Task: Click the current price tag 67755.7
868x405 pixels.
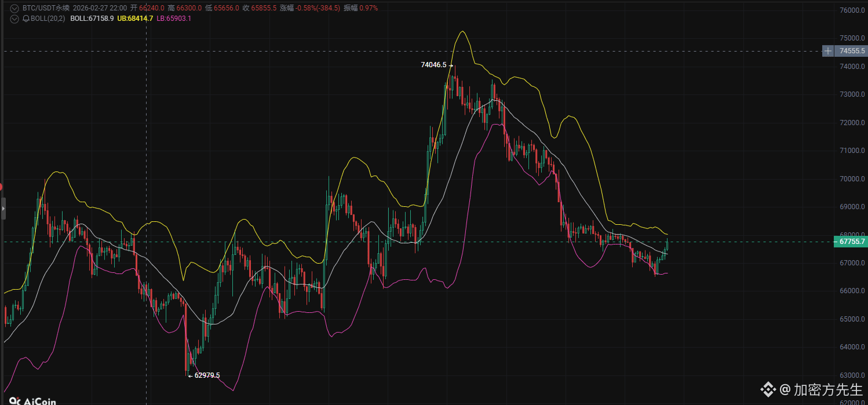Action: [851, 242]
